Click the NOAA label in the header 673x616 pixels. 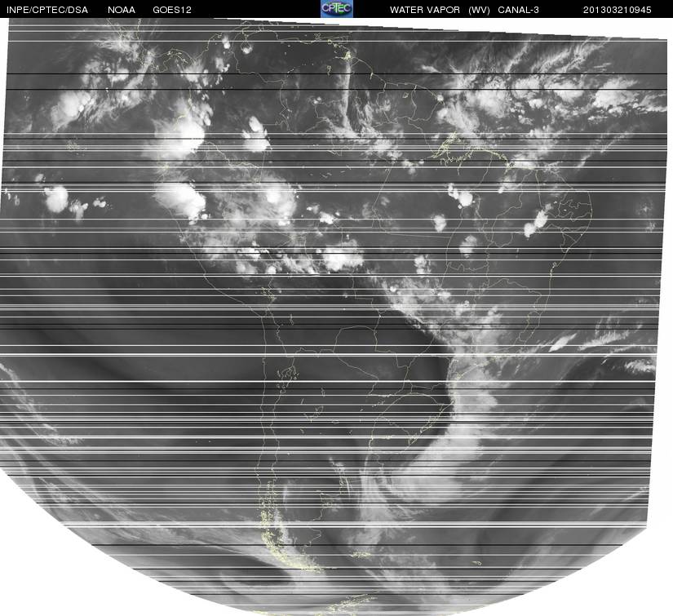pos(122,10)
